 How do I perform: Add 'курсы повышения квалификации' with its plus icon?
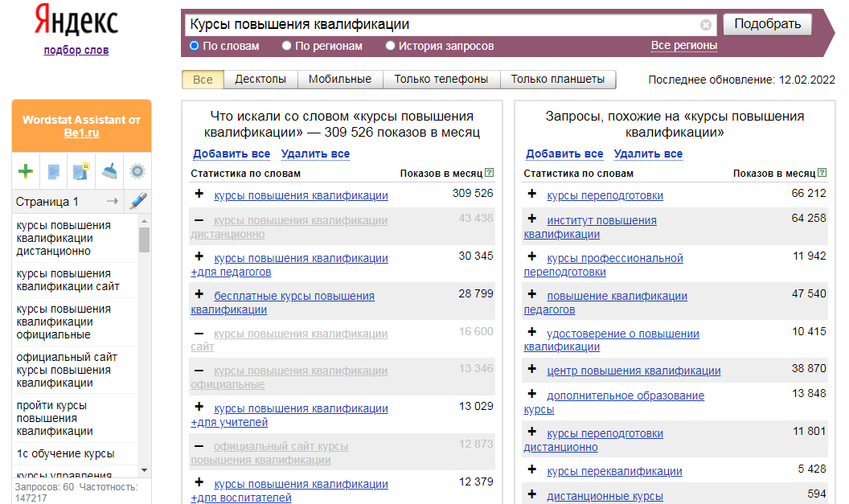(x=199, y=194)
